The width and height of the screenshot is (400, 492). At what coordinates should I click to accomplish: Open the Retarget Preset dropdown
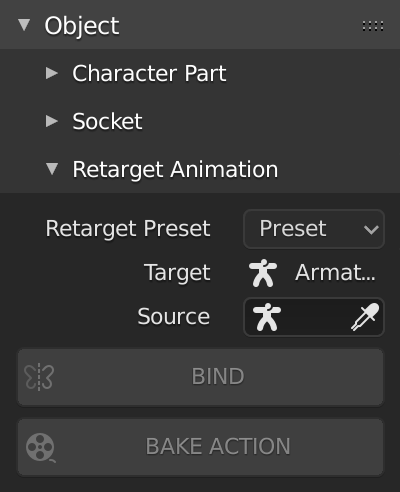pyautogui.click(x=314, y=229)
